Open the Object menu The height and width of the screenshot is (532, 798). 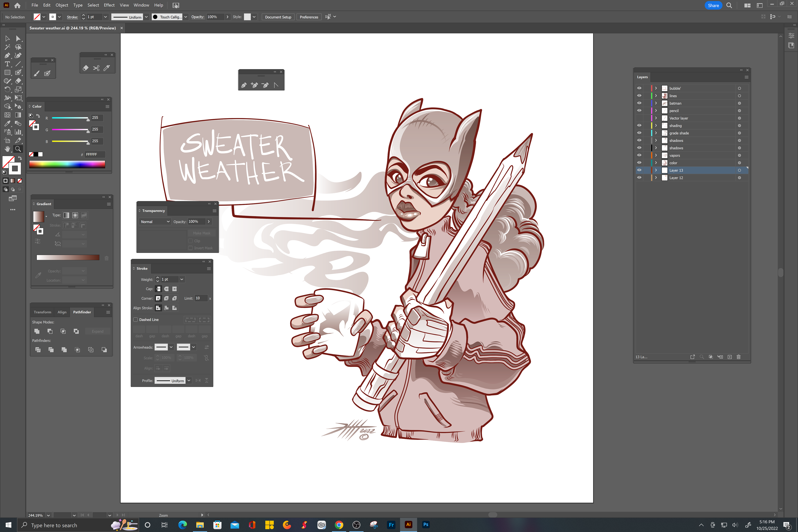pos(62,5)
